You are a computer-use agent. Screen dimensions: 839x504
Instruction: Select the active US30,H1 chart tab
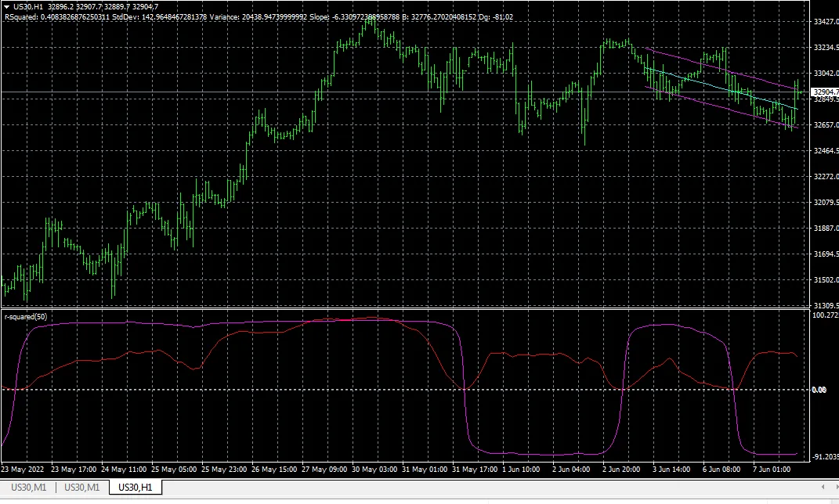pos(136,488)
